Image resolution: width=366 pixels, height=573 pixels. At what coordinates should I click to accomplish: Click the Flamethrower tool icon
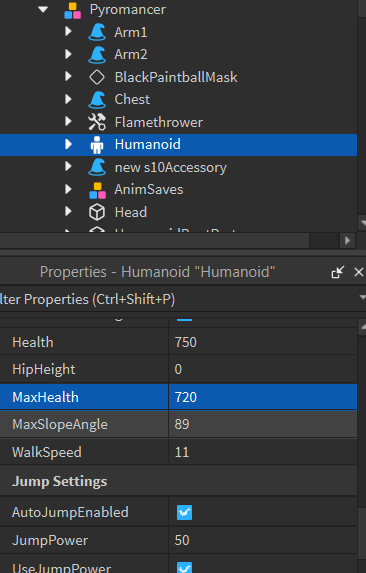97,122
